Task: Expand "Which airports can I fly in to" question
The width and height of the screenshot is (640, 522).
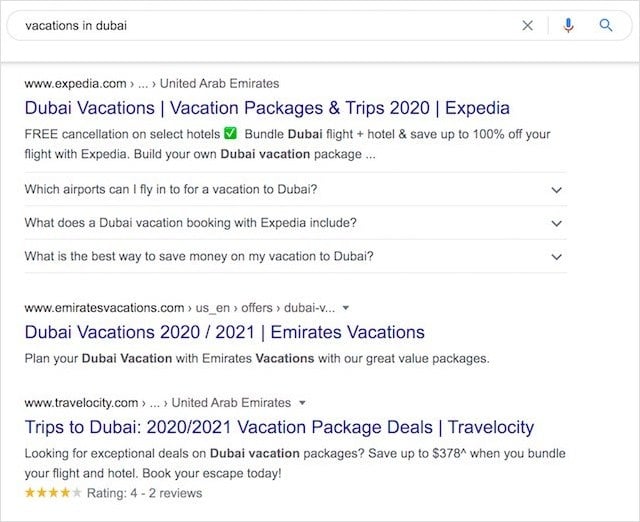Action: coord(557,189)
